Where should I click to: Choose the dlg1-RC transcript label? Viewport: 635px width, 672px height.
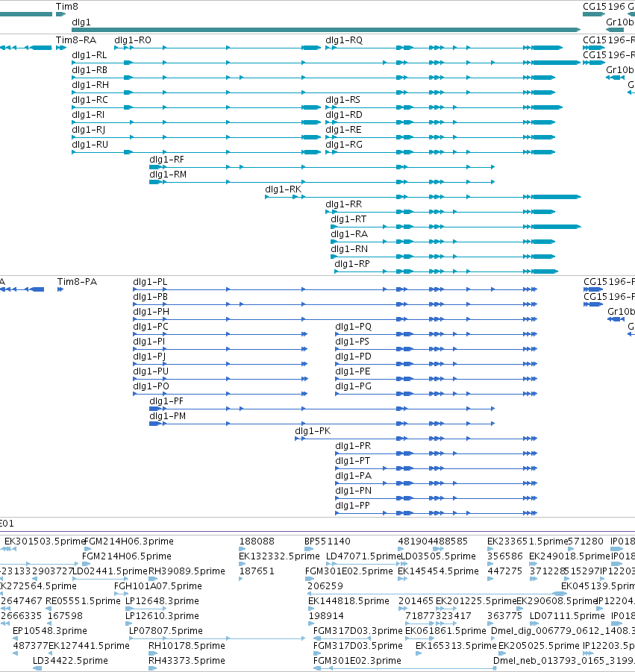pos(90,100)
